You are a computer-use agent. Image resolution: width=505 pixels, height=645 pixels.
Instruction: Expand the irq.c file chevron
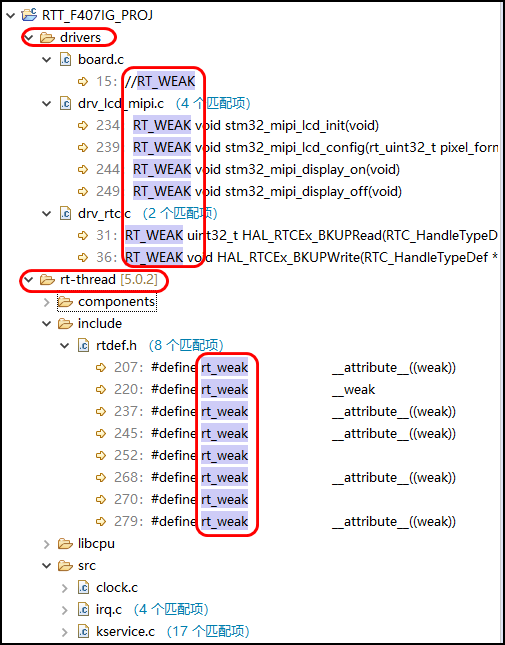[x=65, y=610]
